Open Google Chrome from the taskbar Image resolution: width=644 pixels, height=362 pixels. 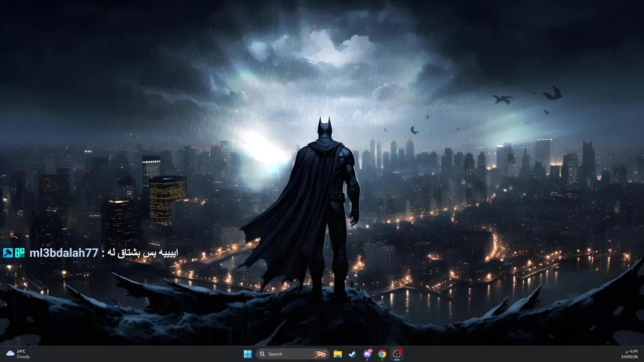(x=382, y=354)
